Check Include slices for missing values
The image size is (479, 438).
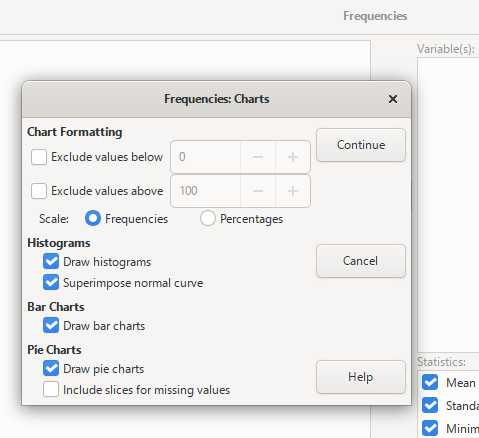pos(51,390)
